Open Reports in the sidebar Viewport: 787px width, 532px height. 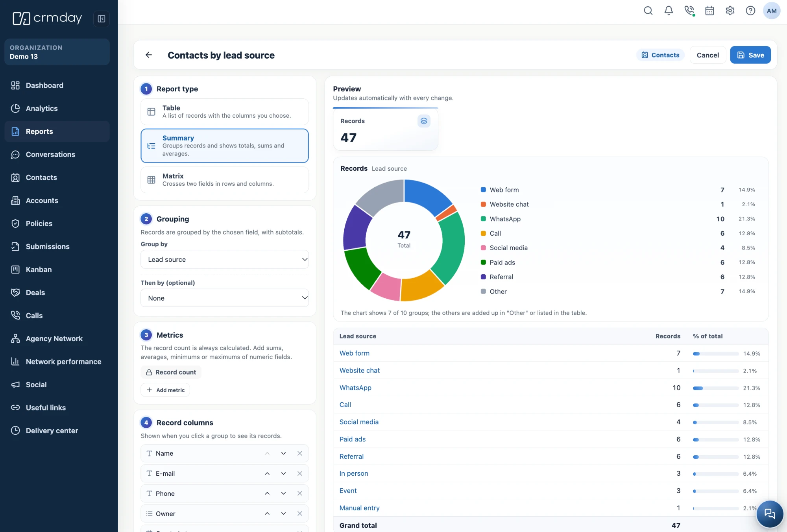57,131
